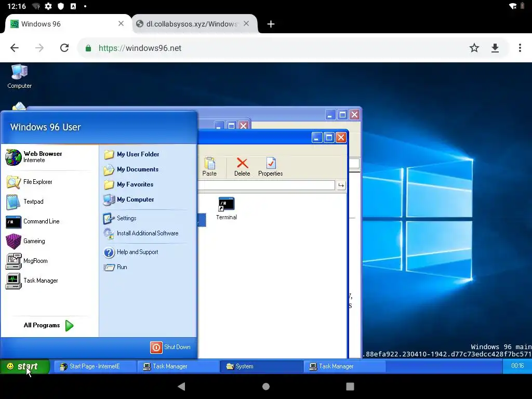Tap the Android recent apps button

pyautogui.click(x=350, y=386)
